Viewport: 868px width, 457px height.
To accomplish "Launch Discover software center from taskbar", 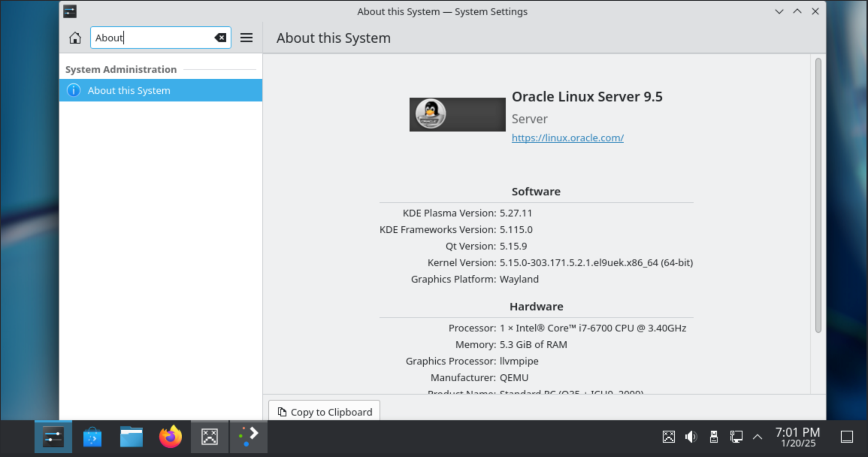I will point(92,437).
